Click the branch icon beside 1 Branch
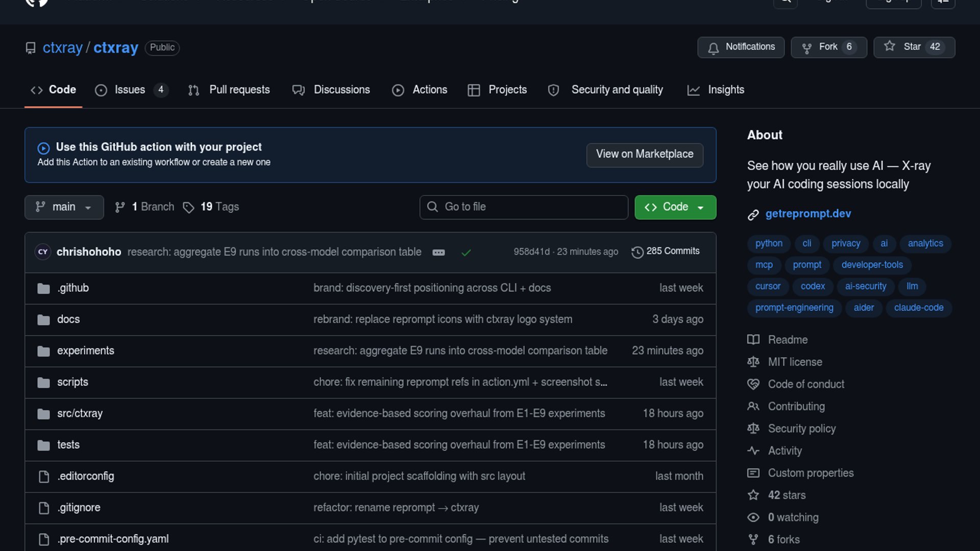This screenshot has height=551, width=980. [x=120, y=207]
